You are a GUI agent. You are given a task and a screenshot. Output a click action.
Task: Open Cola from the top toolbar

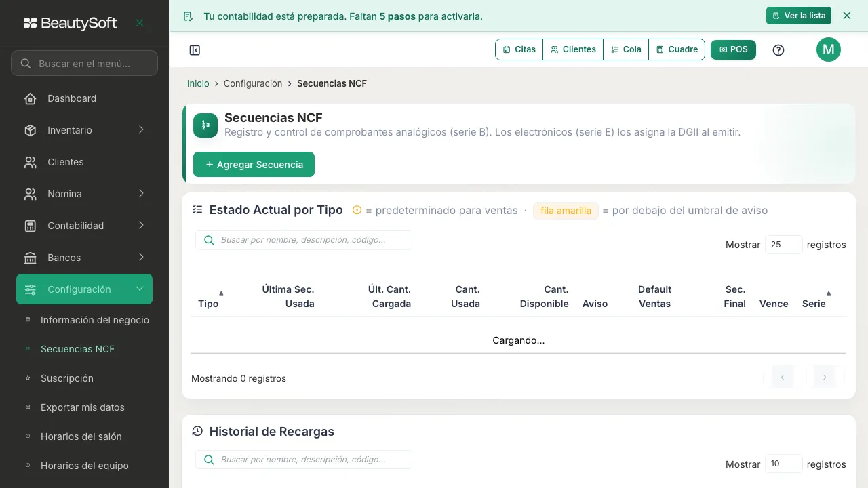coord(626,49)
